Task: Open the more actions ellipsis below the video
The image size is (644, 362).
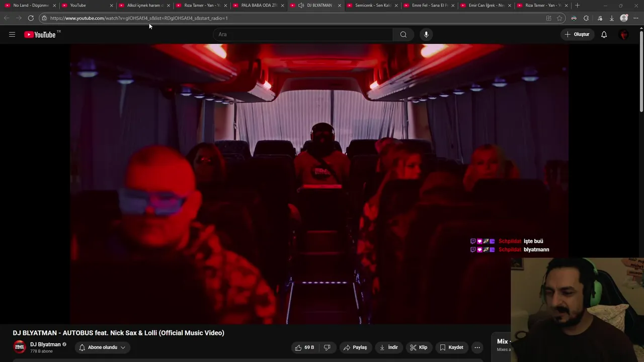Action: point(477,347)
